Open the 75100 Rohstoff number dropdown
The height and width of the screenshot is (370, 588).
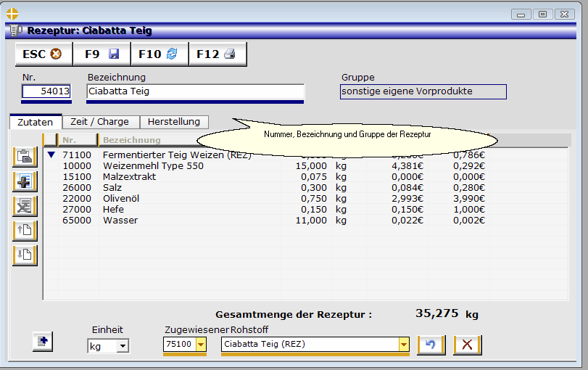[201, 344]
